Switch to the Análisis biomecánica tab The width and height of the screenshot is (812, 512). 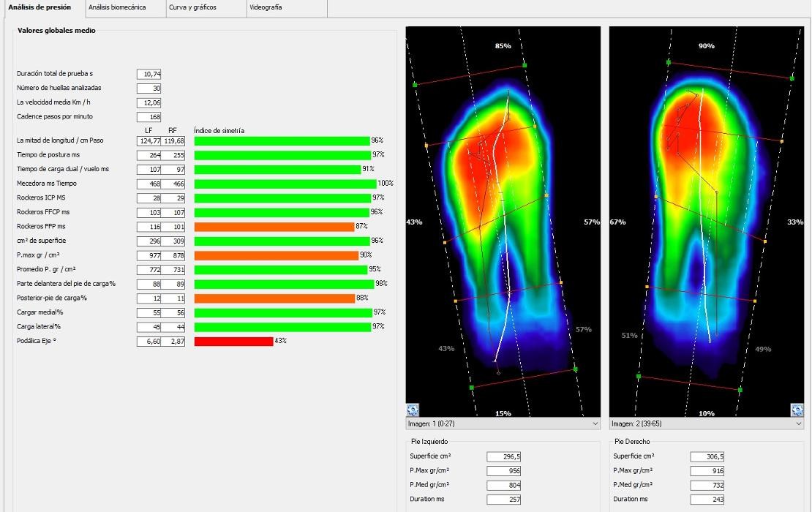[x=117, y=7]
